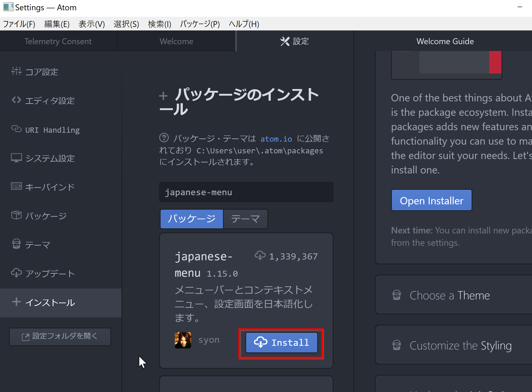Click the 1,339,367 download count
Viewport: 532px width, 392px height.
point(293,256)
